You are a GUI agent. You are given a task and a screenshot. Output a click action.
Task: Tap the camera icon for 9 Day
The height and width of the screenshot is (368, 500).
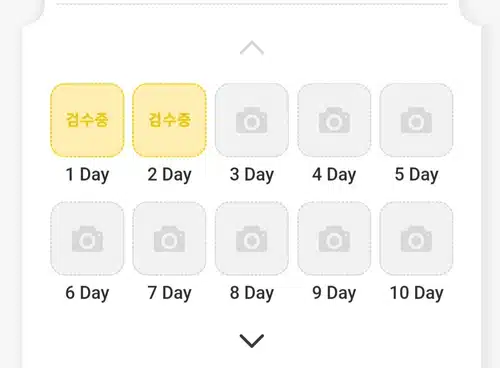334,238
